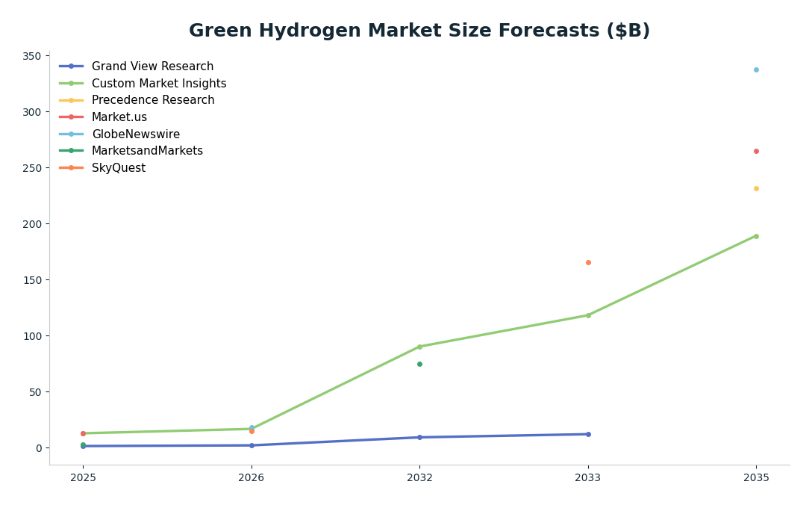
Task: Select the MarketsandMarkets legend label
Action: (148, 151)
